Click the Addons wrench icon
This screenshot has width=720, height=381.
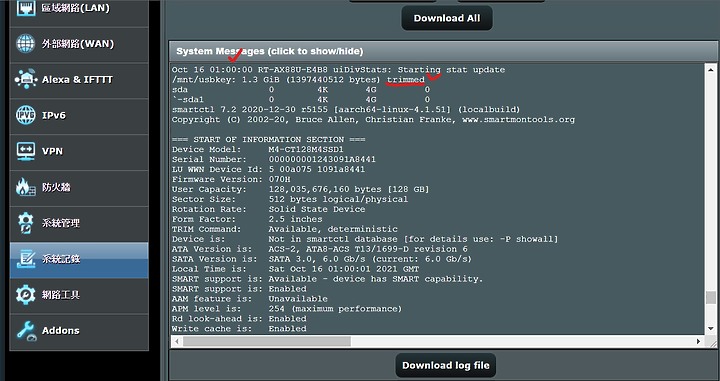coord(26,331)
